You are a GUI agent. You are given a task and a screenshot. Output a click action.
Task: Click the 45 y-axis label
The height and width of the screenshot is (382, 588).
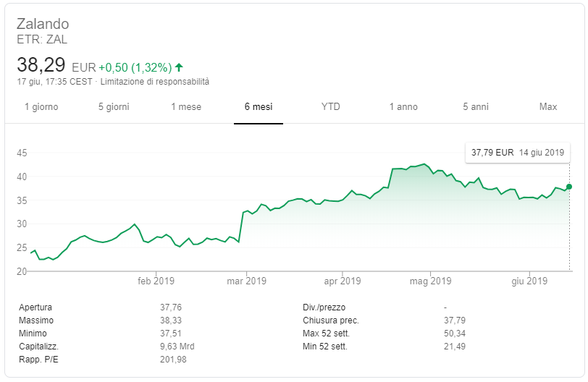[x=22, y=153]
